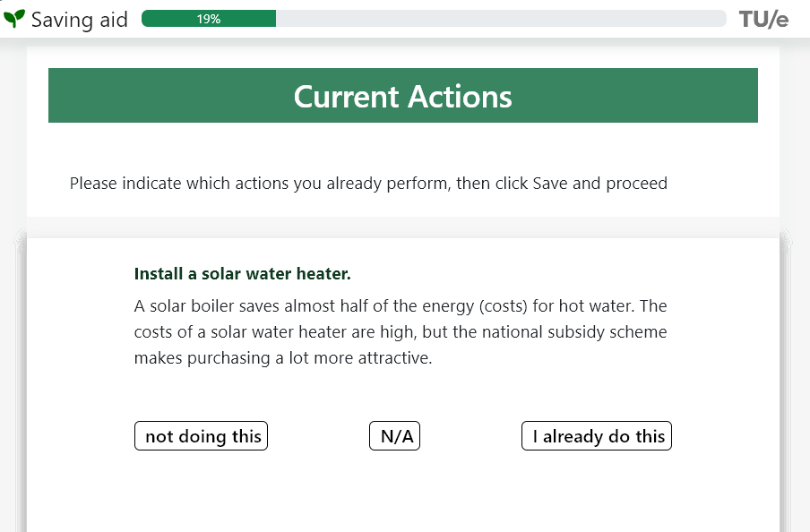Click the "Saving aid" app title
The width and height of the screenshot is (810, 532).
point(79,20)
